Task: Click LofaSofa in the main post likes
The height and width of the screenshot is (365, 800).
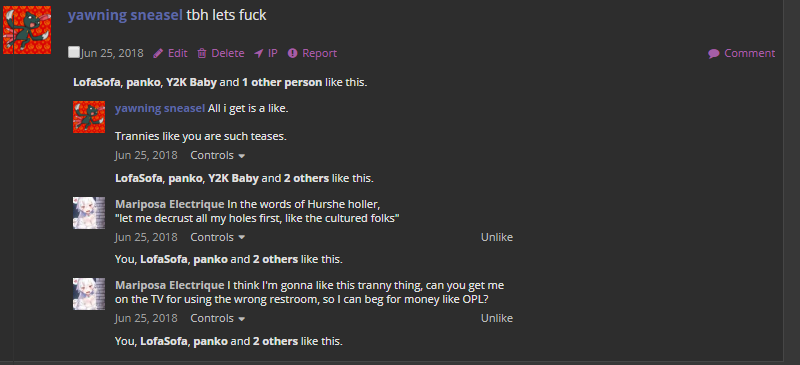Action: tap(97, 82)
